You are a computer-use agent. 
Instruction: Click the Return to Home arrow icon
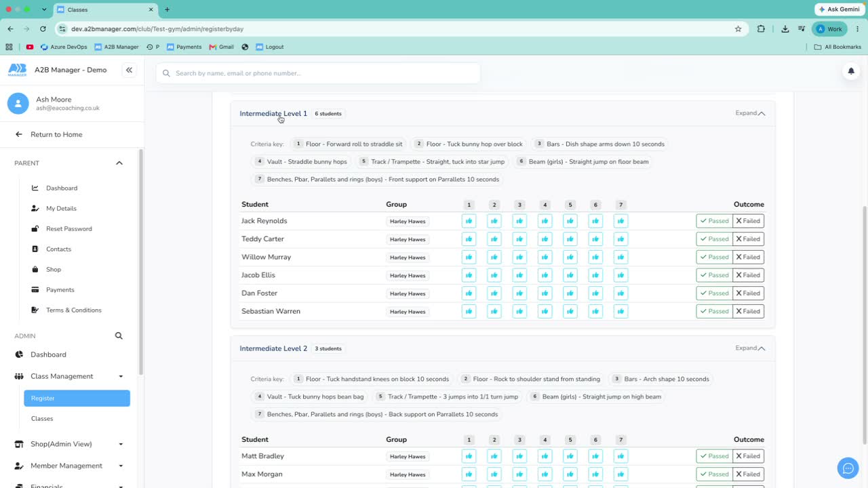click(19, 134)
